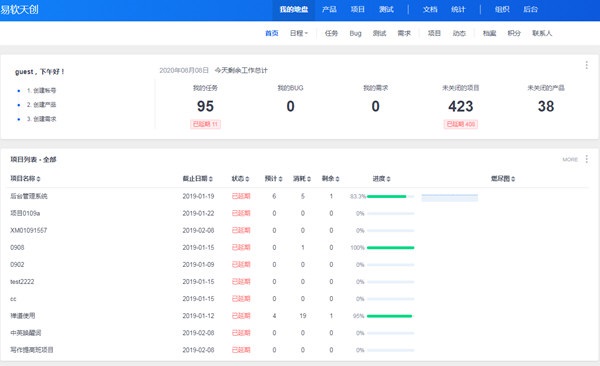This screenshot has width=600, height=366.
Task: Open 组织 in top navigation
Action: click(x=502, y=10)
